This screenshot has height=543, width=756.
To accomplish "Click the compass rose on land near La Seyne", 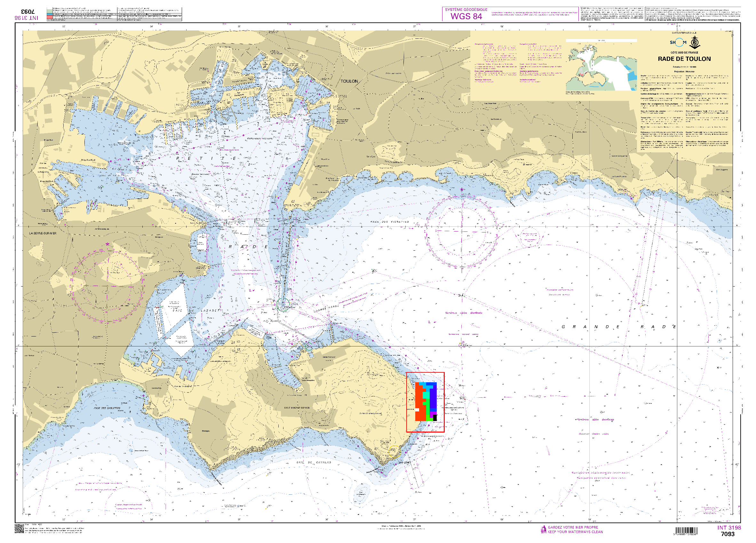I will point(108,286).
